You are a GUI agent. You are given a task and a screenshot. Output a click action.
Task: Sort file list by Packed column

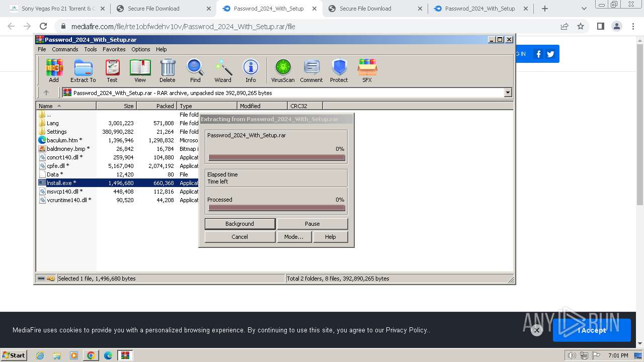tap(156, 106)
